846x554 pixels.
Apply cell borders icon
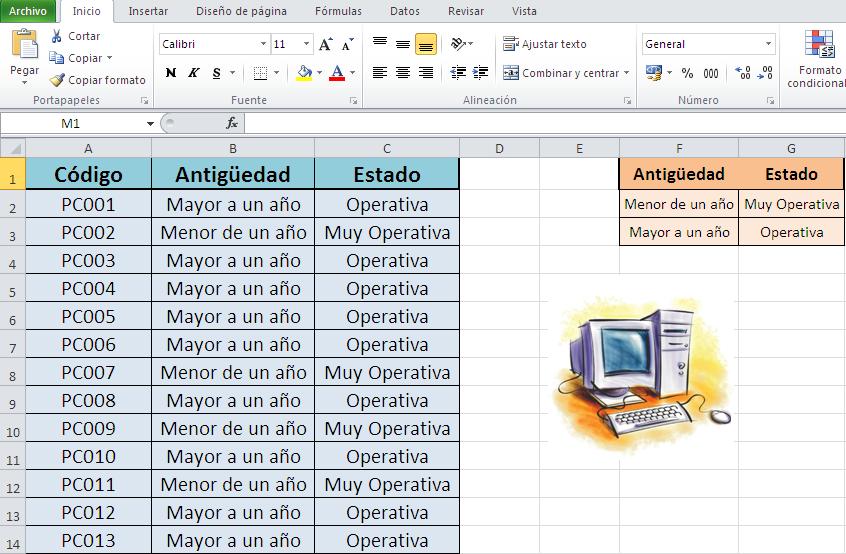(260, 73)
